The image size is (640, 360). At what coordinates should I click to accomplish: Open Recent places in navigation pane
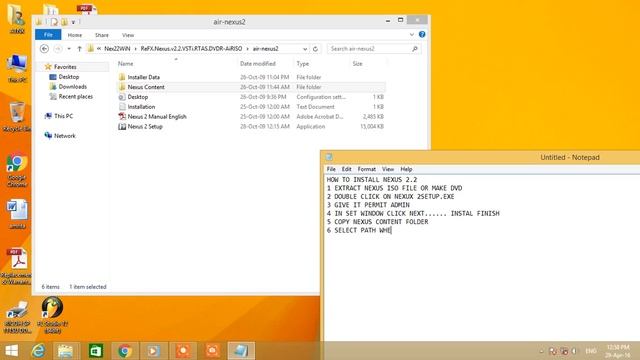coord(76,96)
